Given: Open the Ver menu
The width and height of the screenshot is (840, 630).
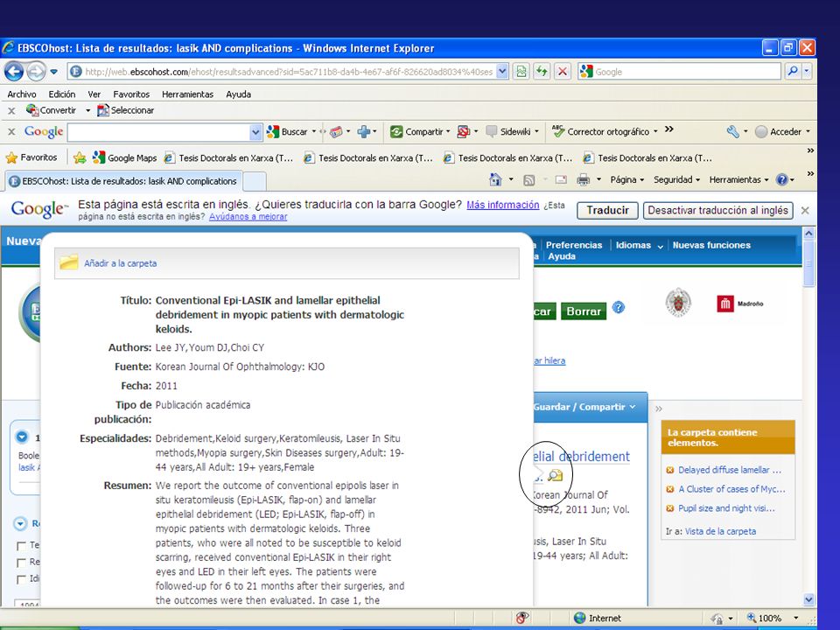Looking at the screenshot, I should pos(94,94).
